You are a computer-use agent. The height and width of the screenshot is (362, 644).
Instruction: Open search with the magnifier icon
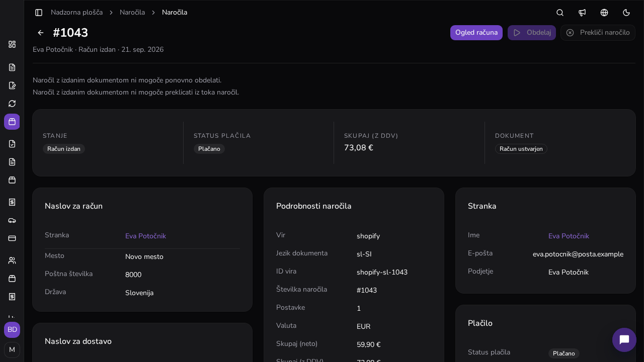coord(560,13)
